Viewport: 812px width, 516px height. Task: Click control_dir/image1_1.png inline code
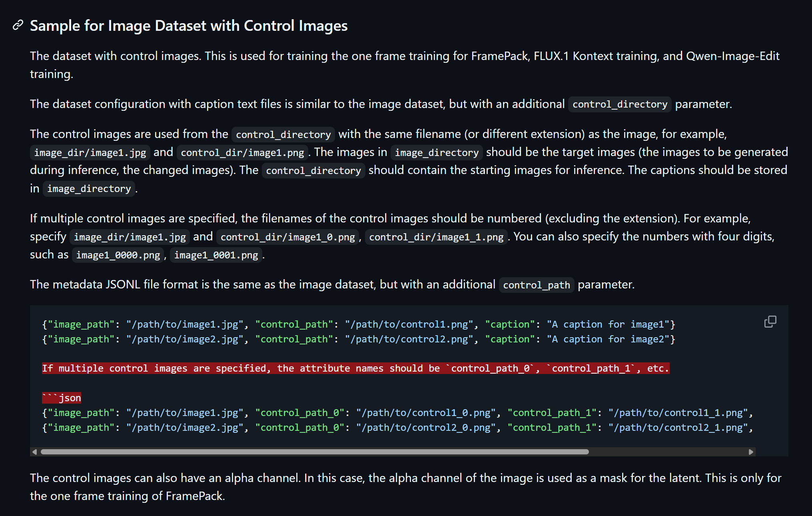pyautogui.click(x=436, y=237)
